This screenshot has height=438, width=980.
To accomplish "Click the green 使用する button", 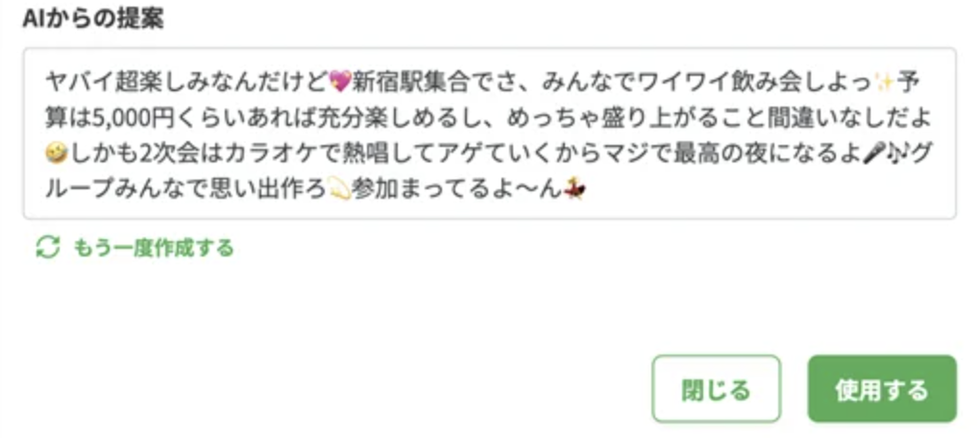I will click(x=882, y=389).
